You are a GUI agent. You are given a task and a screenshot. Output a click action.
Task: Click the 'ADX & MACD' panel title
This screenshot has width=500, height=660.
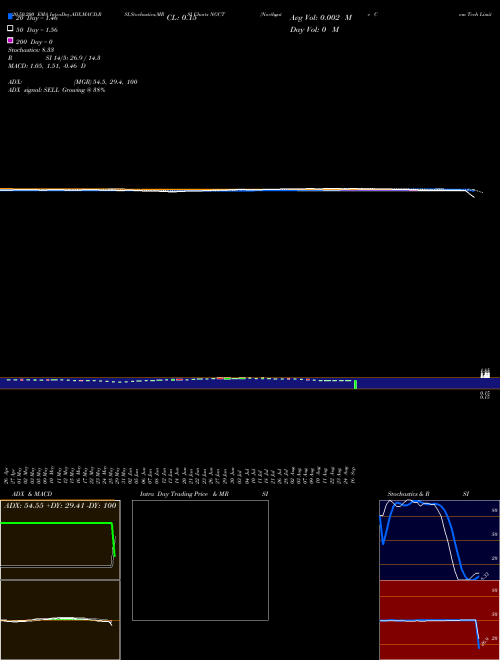click(32, 494)
